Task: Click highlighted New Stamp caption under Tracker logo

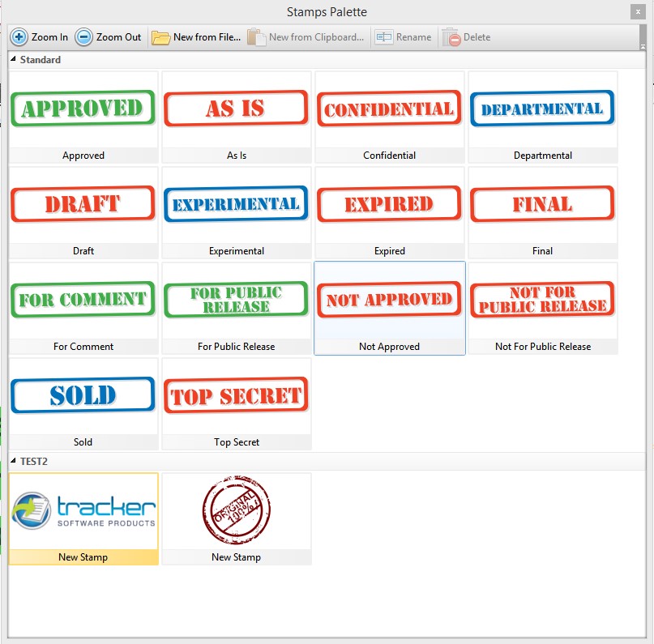Action: (x=83, y=557)
